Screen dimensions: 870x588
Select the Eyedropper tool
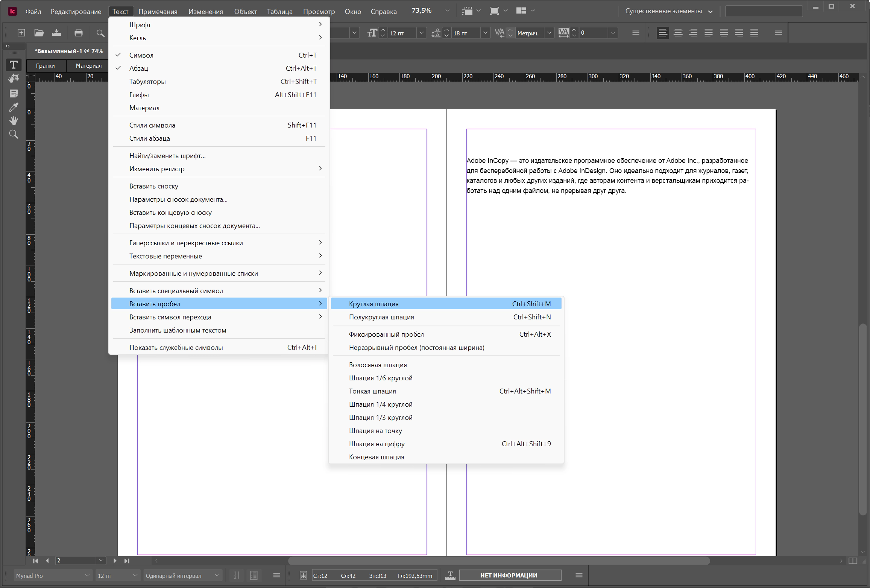pyautogui.click(x=14, y=107)
